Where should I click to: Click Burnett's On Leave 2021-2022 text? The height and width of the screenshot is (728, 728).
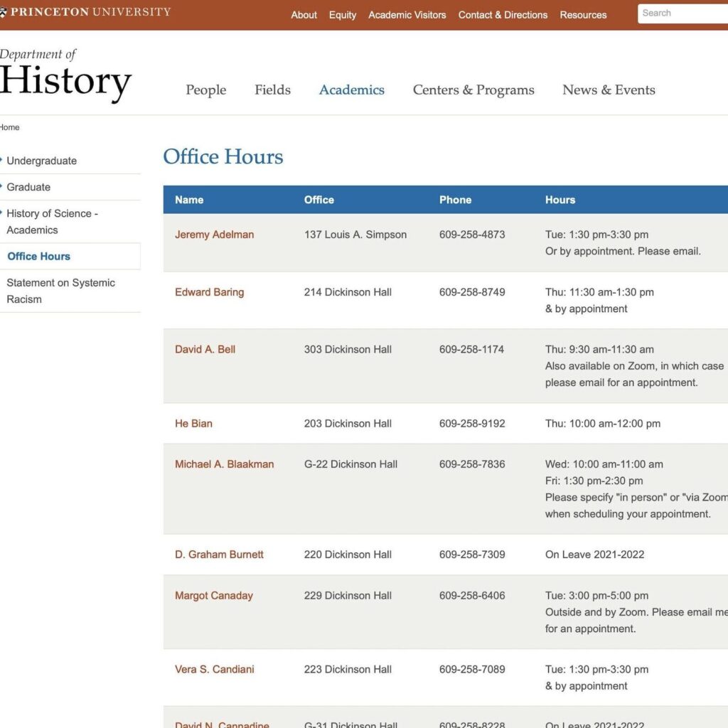[594, 555]
